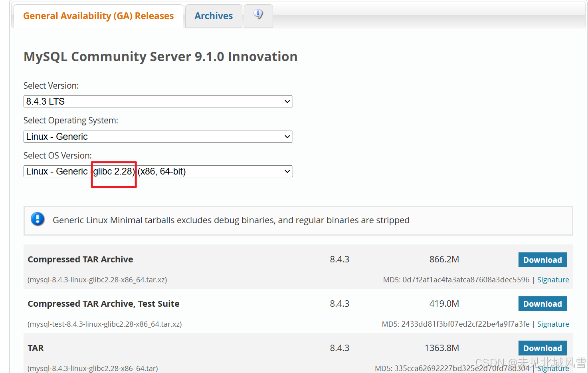Open Signature link for mysql-test-8.4.3 tar.xz
Image resolution: width=588 pixels, height=373 pixels.
click(x=553, y=324)
